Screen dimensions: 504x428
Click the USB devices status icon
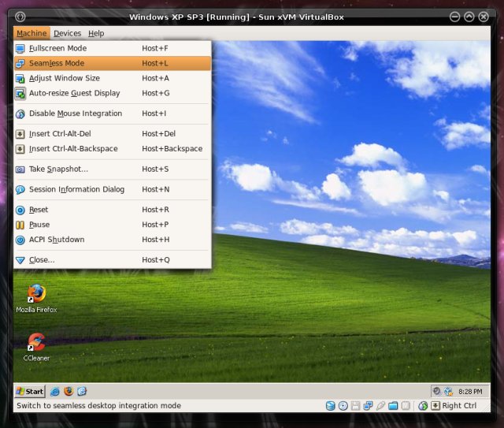click(x=380, y=406)
